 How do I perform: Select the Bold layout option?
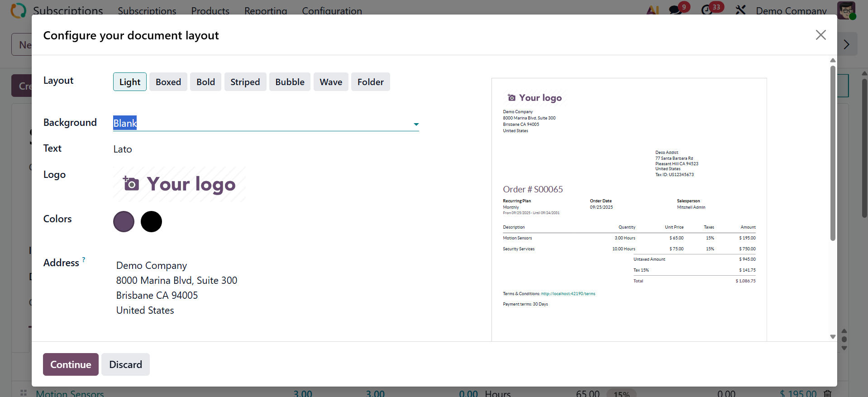(x=205, y=82)
